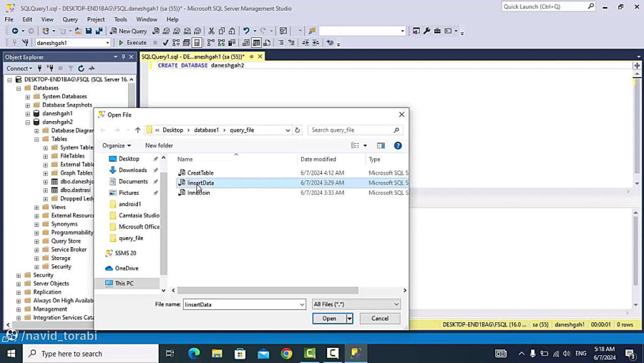Click the Copy icon in toolbar

(x=222, y=31)
